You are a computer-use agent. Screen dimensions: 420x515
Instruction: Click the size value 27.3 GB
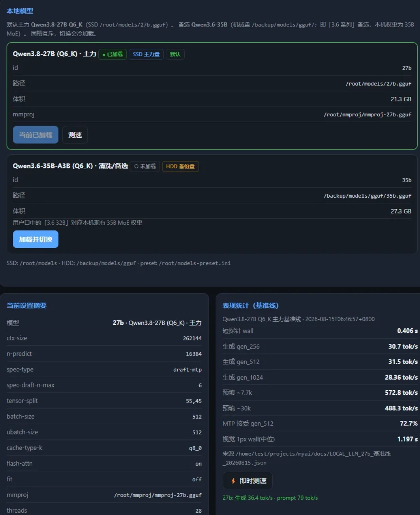coord(401,211)
